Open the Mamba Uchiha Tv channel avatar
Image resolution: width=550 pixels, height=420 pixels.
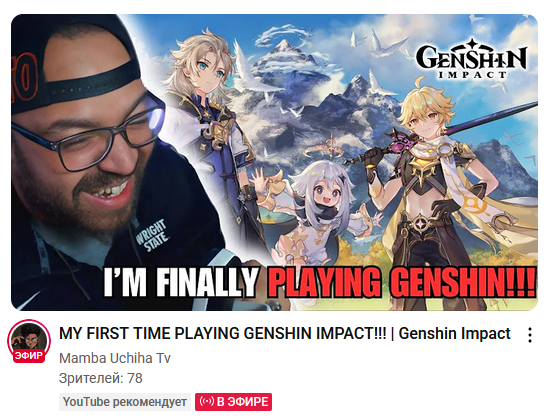click(x=29, y=340)
